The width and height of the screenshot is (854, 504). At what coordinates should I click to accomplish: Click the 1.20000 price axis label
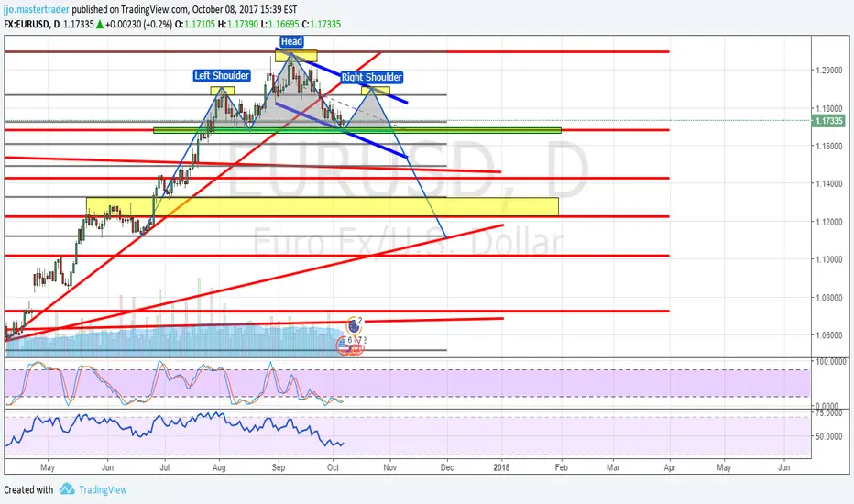point(828,70)
